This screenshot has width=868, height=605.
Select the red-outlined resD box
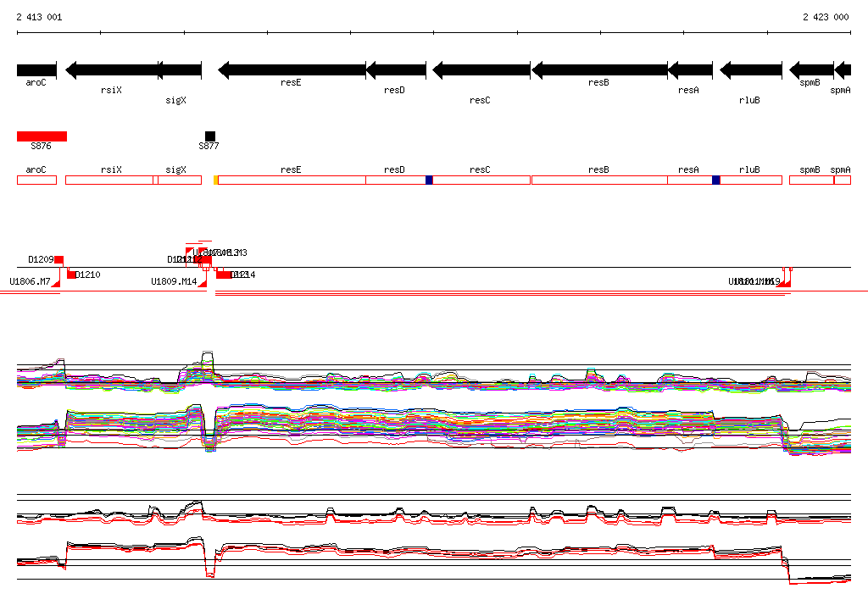(x=396, y=180)
